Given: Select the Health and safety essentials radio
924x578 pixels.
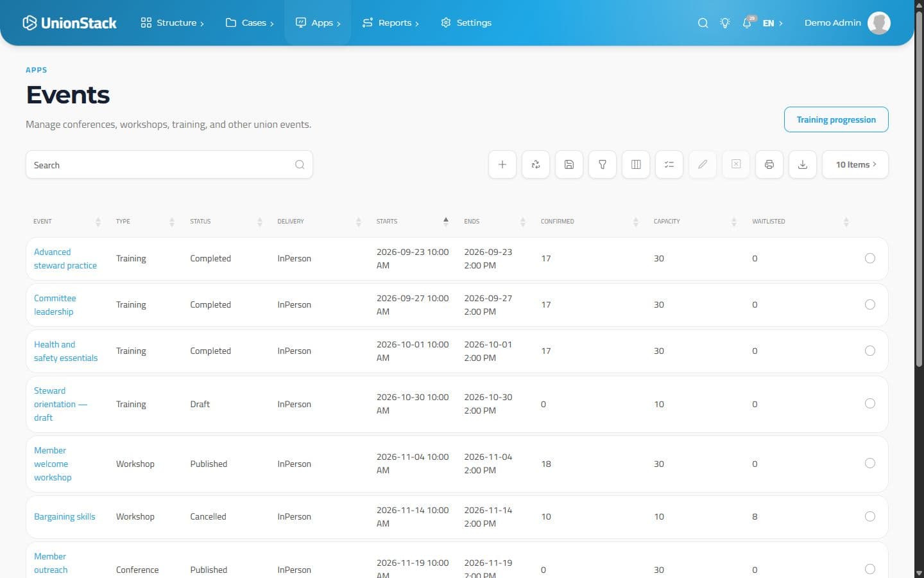Looking at the screenshot, I should [870, 351].
